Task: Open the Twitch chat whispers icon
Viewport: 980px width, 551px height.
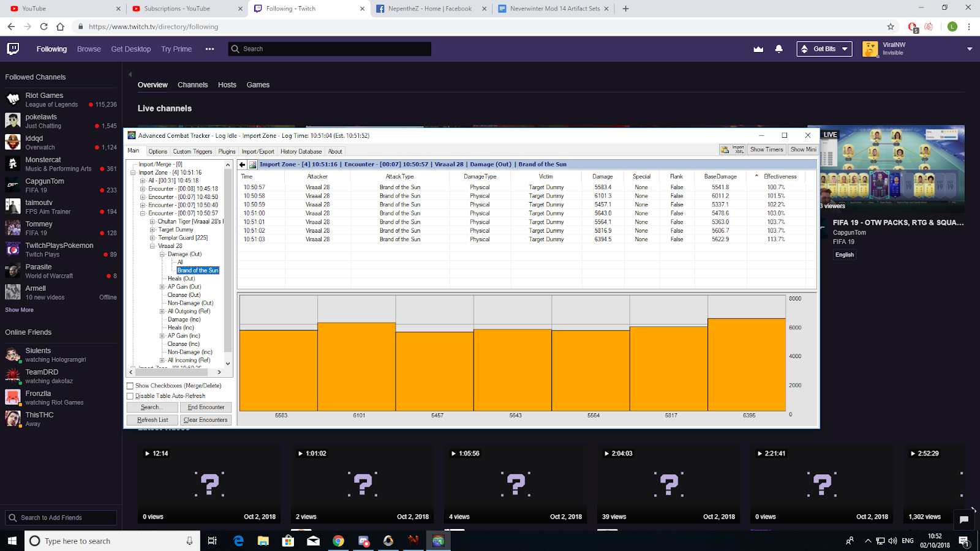Action: [x=964, y=520]
